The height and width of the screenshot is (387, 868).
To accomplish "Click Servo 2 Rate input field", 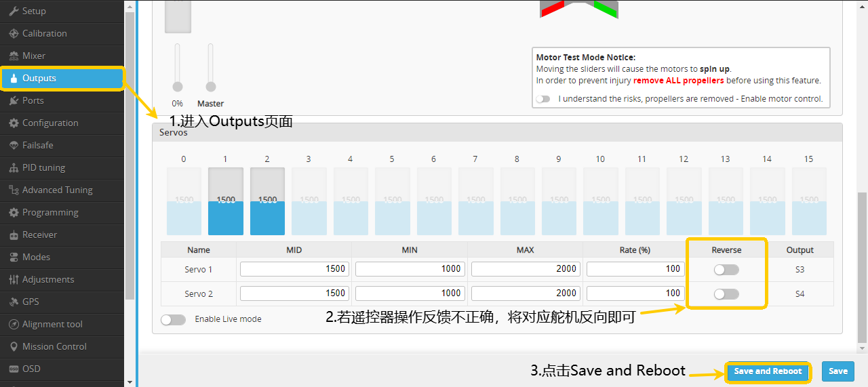I will (635, 293).
